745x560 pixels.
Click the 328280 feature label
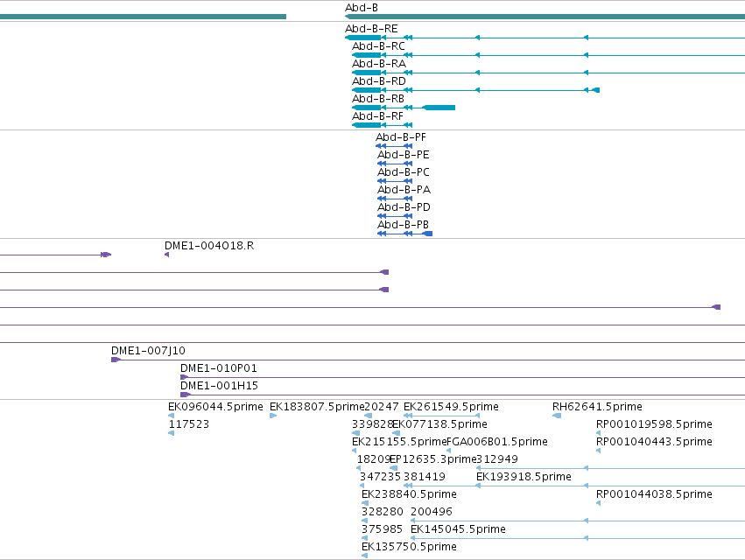pyautogui.click(x=383, y=513)
